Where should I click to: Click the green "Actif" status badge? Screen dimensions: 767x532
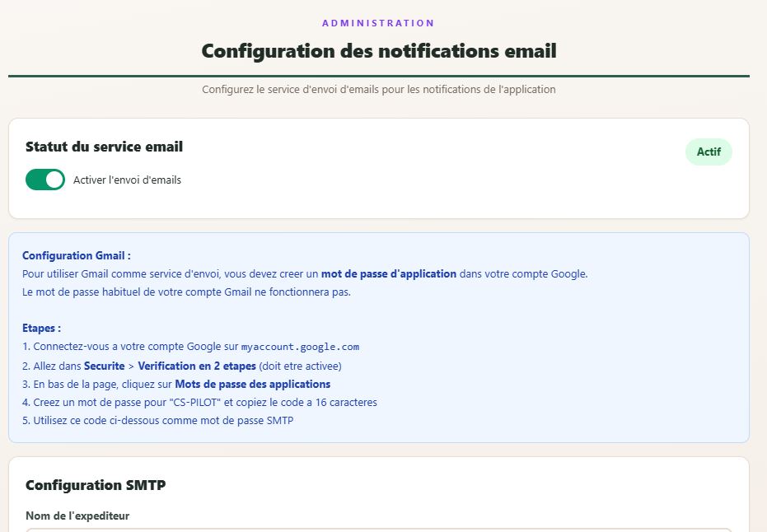(x=709, y=152)
